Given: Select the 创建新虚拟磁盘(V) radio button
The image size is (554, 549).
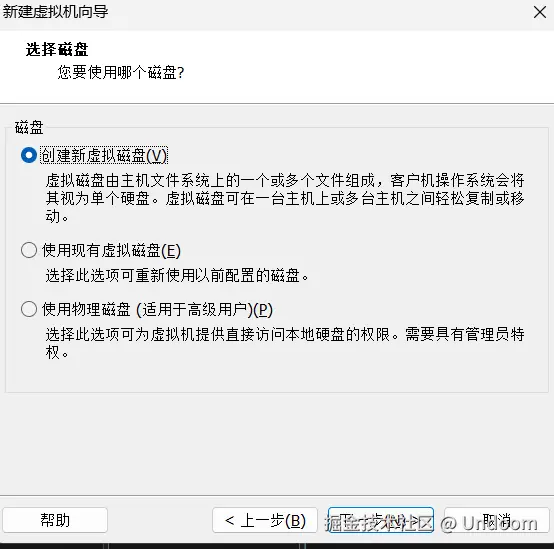Looking at the screenshot, I should tap(29, 155).
